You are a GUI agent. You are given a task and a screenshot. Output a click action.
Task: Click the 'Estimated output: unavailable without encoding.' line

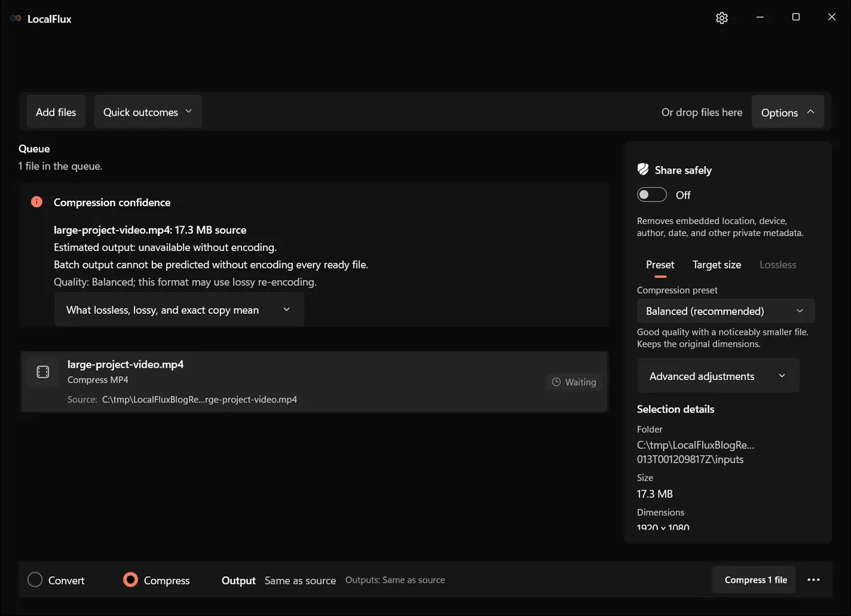coord(165,247)
